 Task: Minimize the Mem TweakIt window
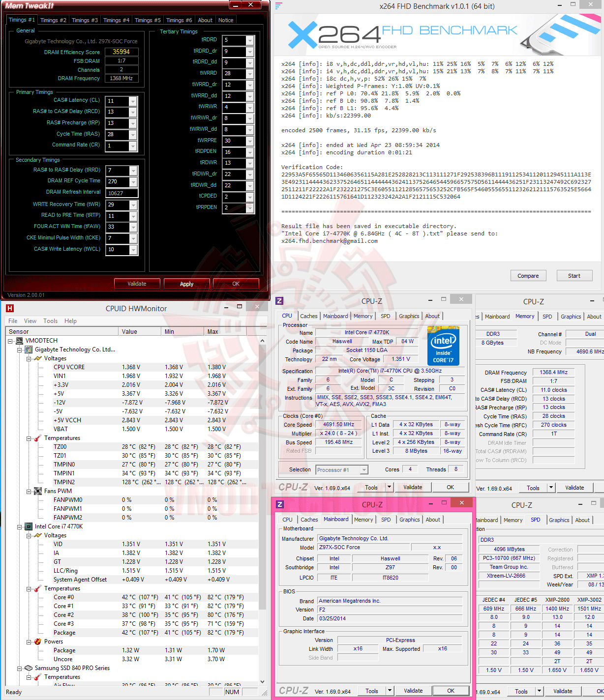coord(236,5)
